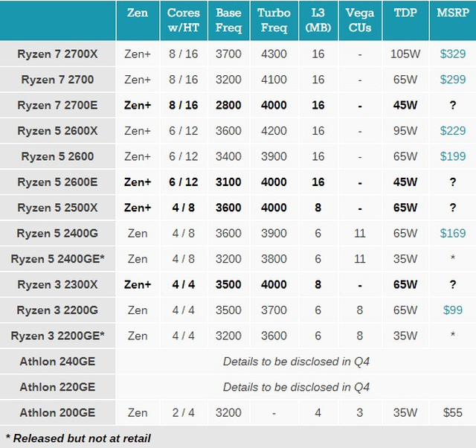
Task: Follow the $229 price link
Action: [453, 131]
